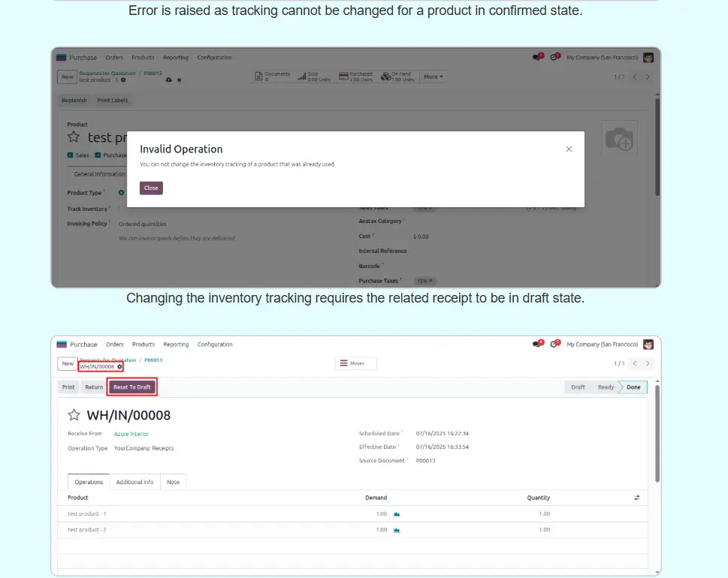Switch to the Note tab

point(173,482)
